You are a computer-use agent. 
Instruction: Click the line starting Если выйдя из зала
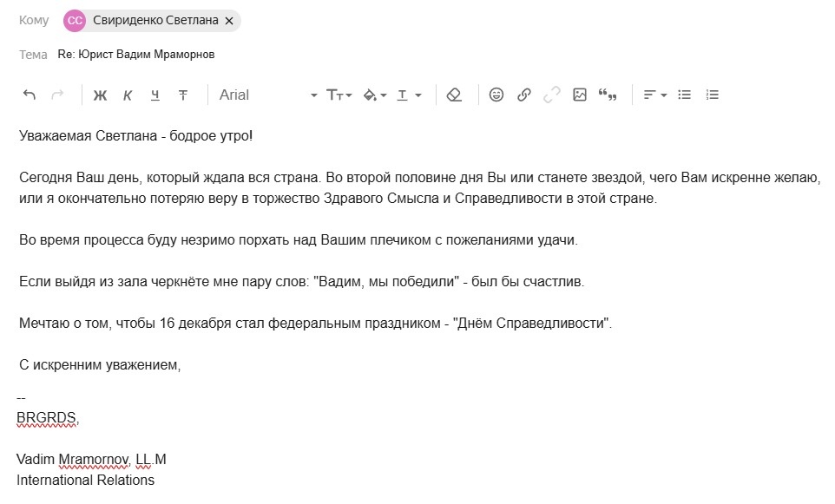pos(301,282)
